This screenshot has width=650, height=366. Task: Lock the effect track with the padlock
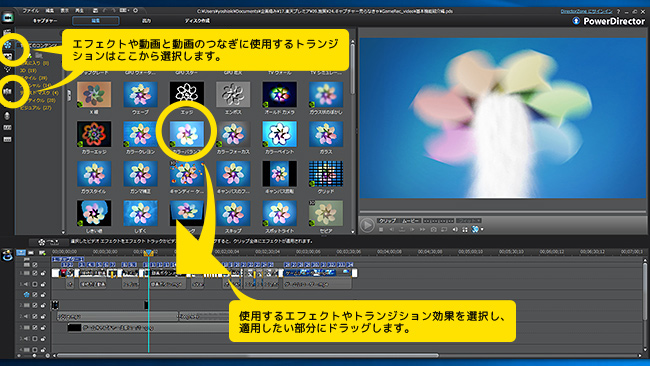(43, 295)
